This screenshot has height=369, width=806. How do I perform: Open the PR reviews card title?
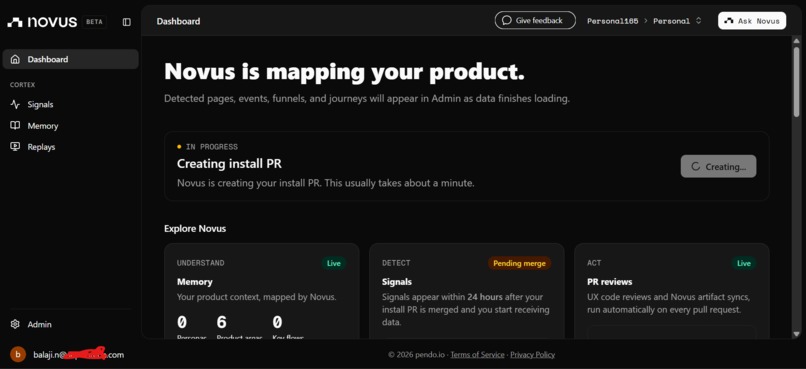point(609,282)
